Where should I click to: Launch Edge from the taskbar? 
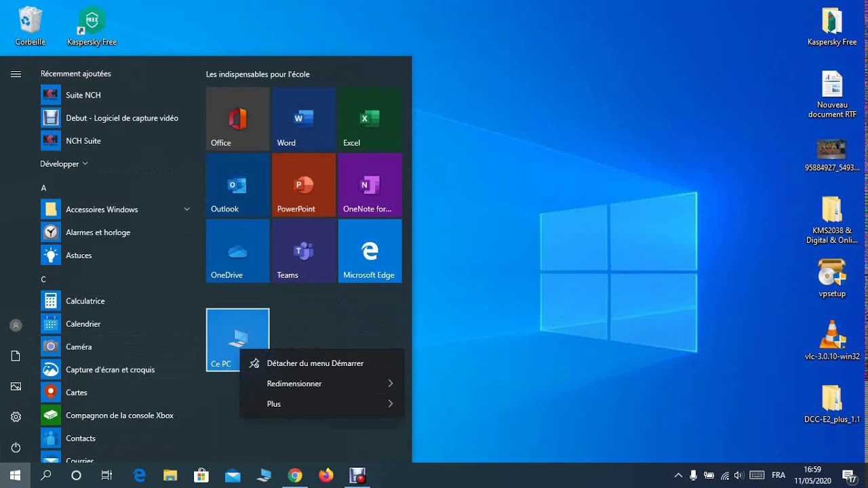pyautogui.click(x=140, y=475)
